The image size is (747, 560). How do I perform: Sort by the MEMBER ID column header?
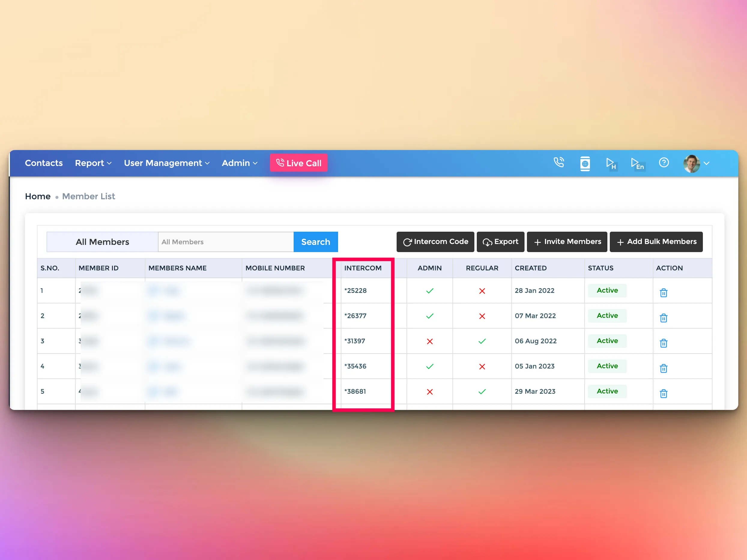pos(98,268)
